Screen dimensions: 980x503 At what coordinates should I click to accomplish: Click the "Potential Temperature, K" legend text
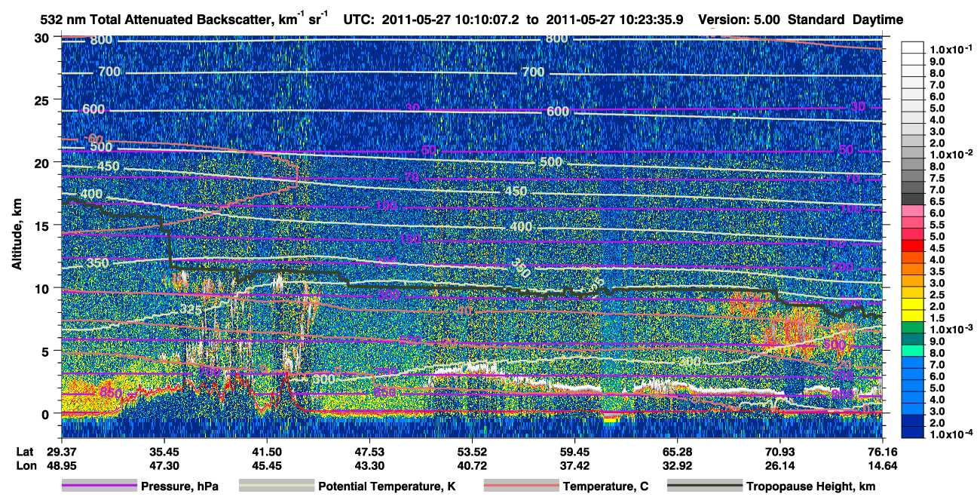click(x=387, y=487)
